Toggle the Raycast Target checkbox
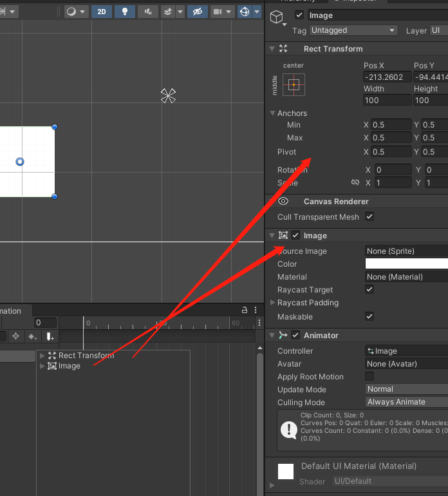 [x=369, y=289]
